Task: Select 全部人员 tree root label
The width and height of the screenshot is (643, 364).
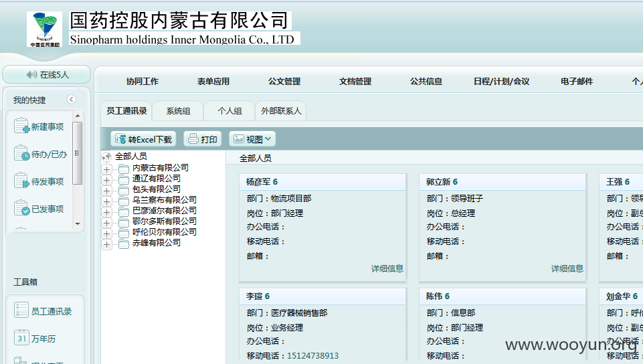Action: point(131,156)
